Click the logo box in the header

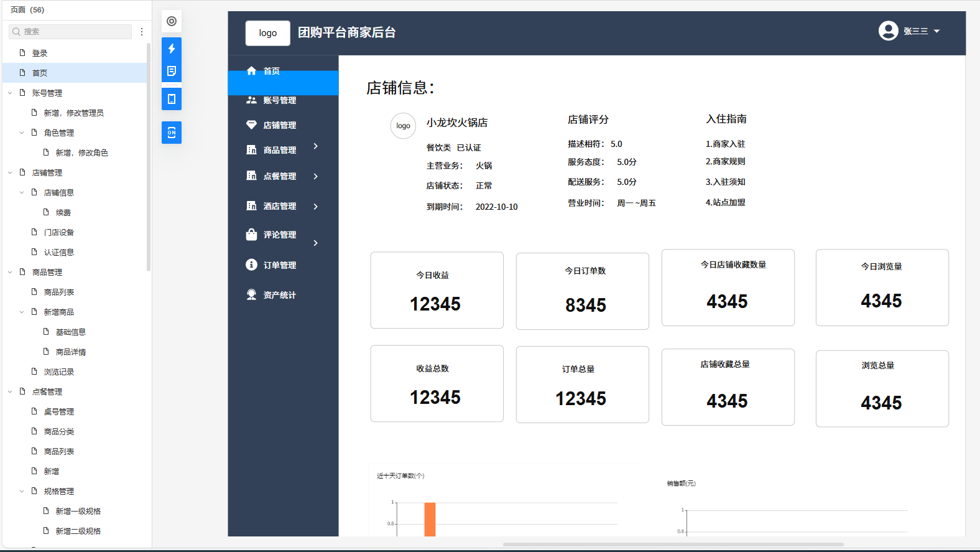click(x=267, y=33)
